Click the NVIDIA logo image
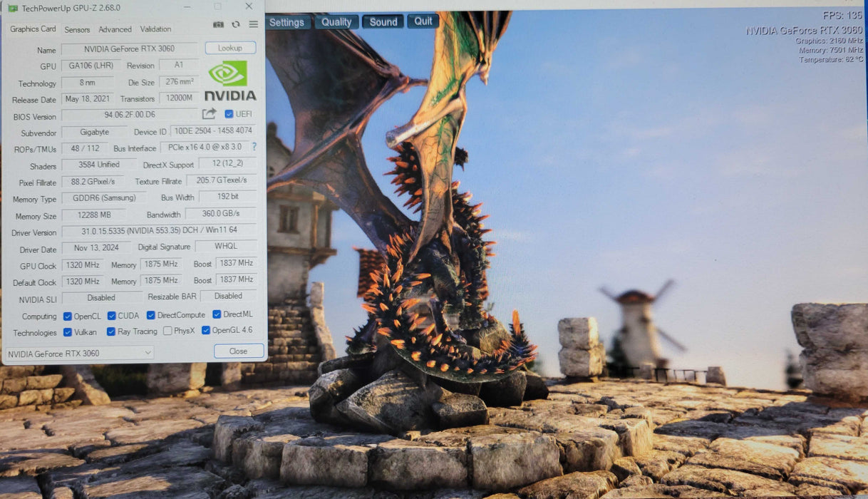The height and width of the screenshot is (499, 868). [x=229, y=80]
